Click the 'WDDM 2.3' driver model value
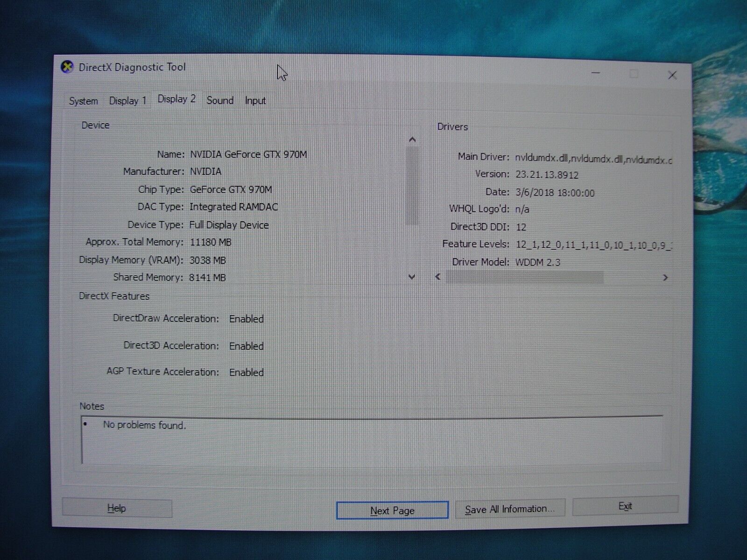747x560 pixels. pos(538,262)
